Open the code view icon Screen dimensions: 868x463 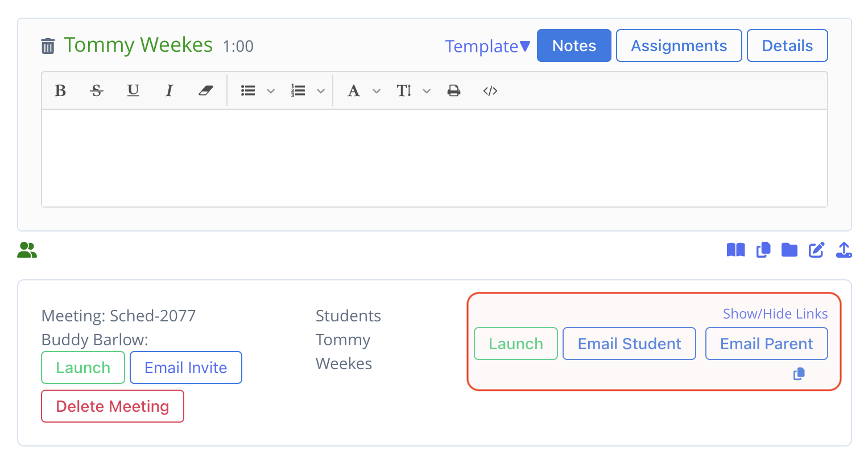pyautogui.click(x=490, y=90)
